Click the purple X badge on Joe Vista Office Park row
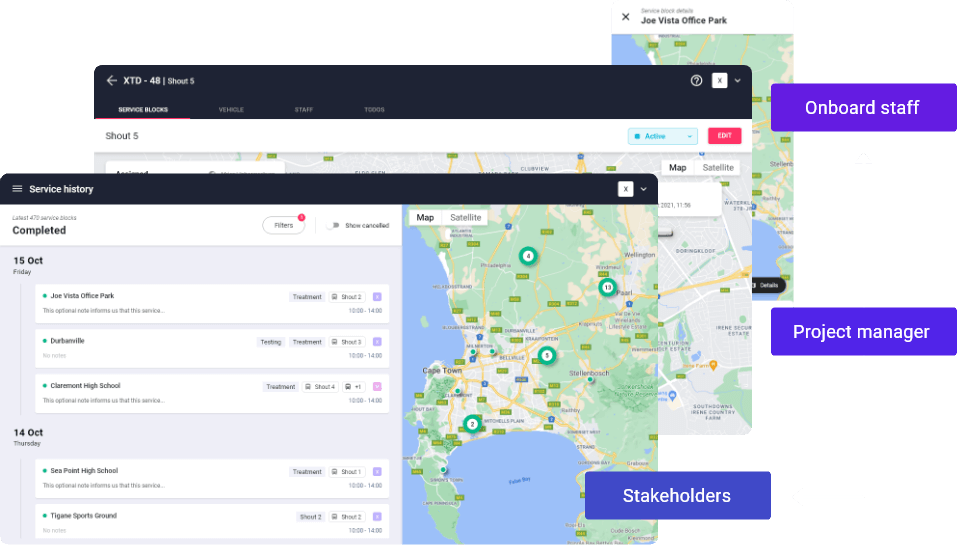The height and width of the screenshot is (545, 957). [377, 297]
